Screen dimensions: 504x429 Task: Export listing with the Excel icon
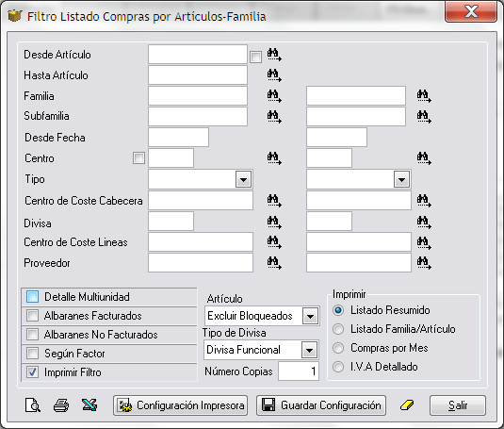tap(89, 405)
